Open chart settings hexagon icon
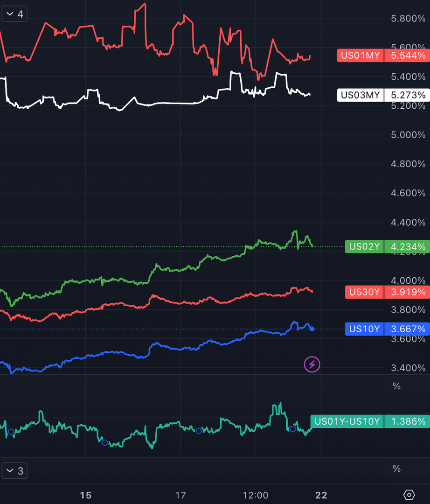The width and height of the screenshot is (430, 504). [409, 495]
